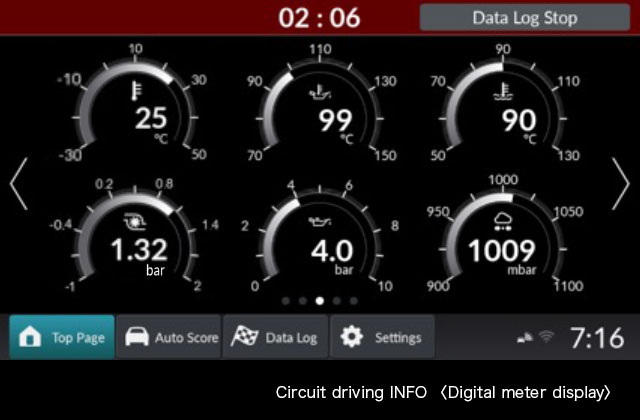Click the atmospheric pressure cloud icon above 1009
The width and height of the screenshot is (640, 420).
(504, 222)
